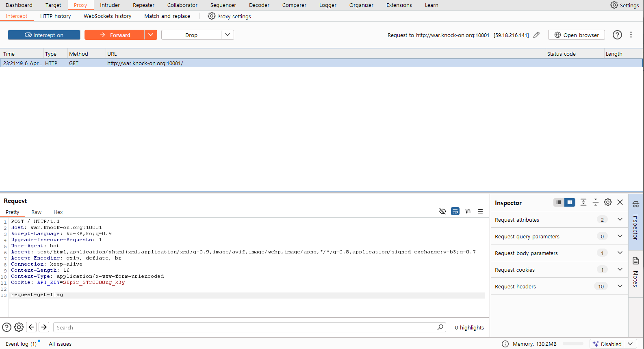
Task: Switch Inspector to right-docked layout icon
Action: (570, 202)
